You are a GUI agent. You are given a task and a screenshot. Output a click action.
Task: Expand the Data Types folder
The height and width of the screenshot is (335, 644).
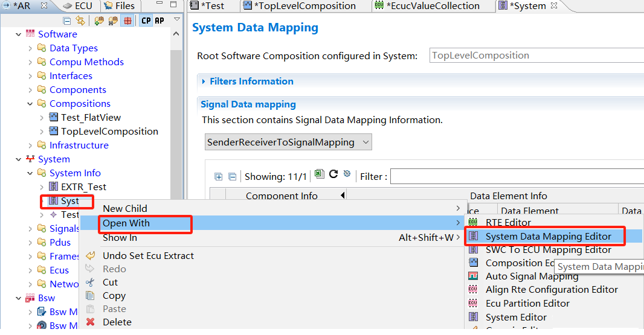pyautogui.click(x=30, y=48)
